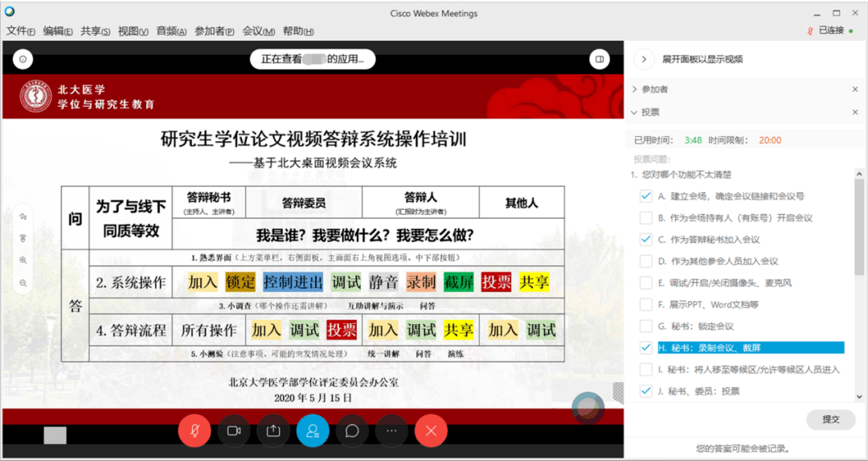Zoom in on shared content
Screen dimensions: 868x461
(23, 261)
